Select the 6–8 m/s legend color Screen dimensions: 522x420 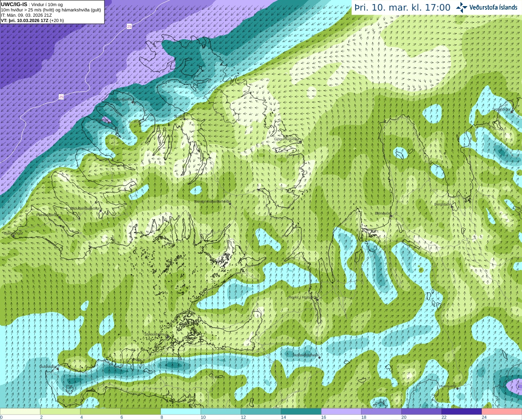(x=140, y=411)
